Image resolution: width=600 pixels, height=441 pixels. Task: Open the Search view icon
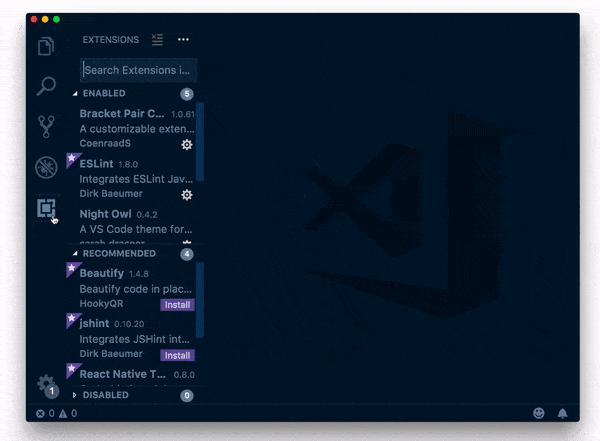click(46, 86)
